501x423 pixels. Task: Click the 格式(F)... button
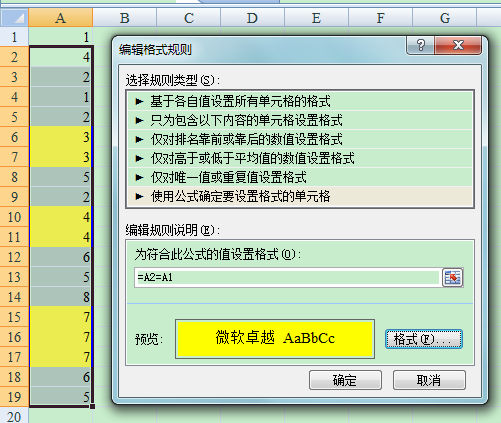click(424, 339)
